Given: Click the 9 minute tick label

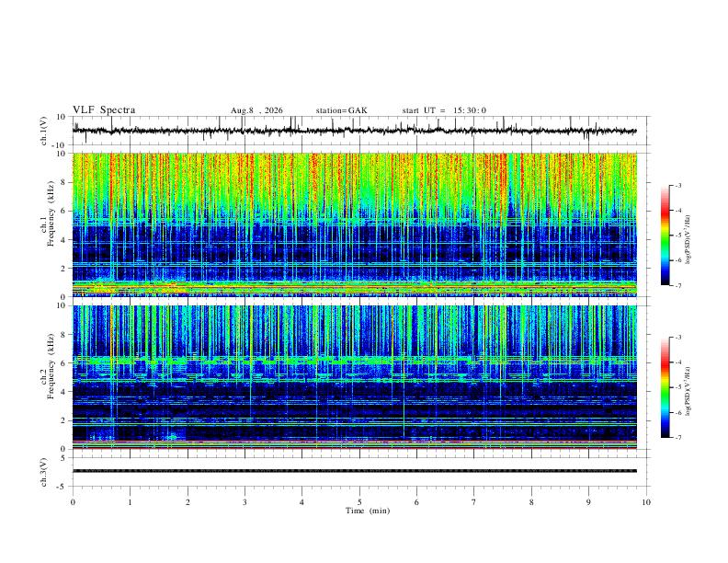Looking at the screenshot, I should 588,502.
